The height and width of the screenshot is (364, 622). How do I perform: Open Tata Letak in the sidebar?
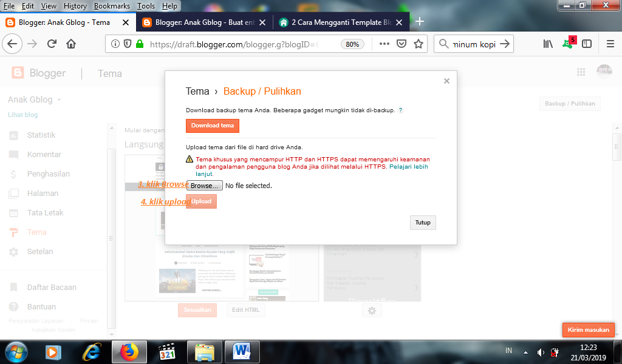tap(45, 213)
